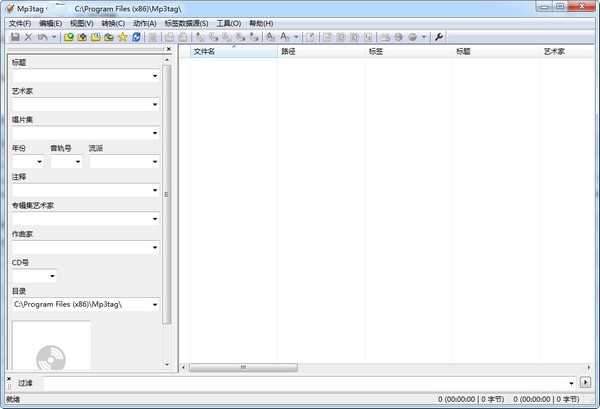Click the Undo toolbar icon

tap(42, 37)
